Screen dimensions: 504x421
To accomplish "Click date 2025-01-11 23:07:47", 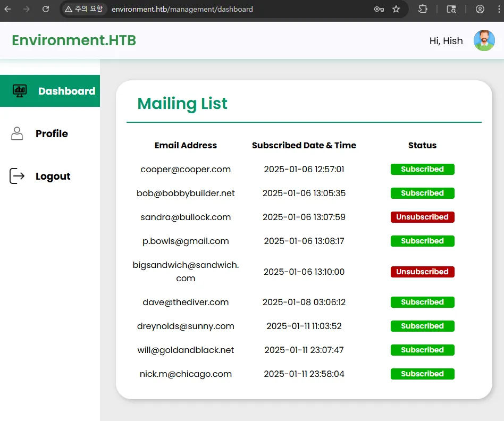I will pos(304,350).
